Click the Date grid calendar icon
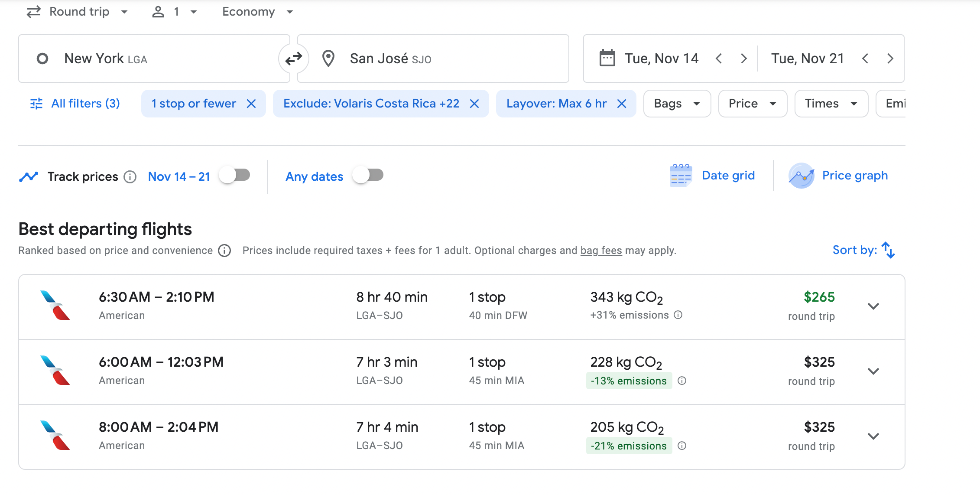 click(x=681, y=176)
